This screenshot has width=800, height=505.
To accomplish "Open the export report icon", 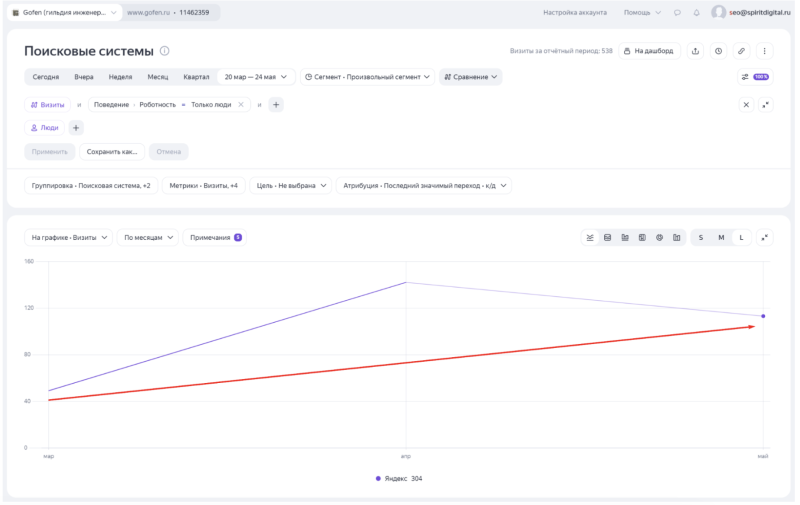I will coord(695,51).
